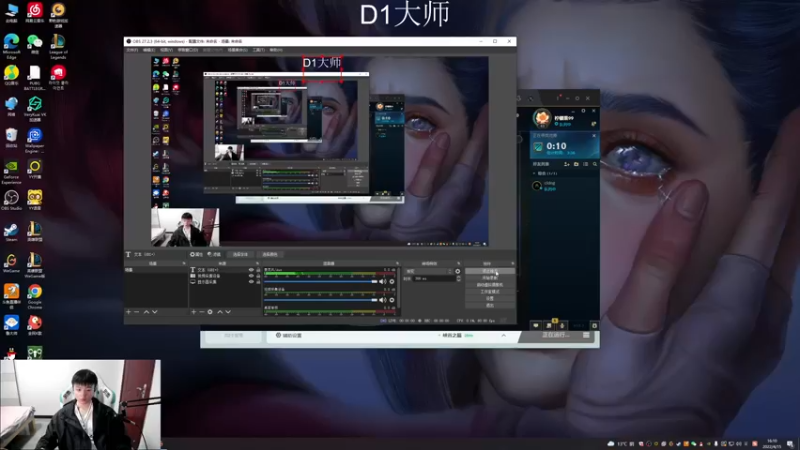Image resolution: width=800 pixels, height=450 pixels.
Task: Toggle visibility of display capture source
Action: (251, 282)
